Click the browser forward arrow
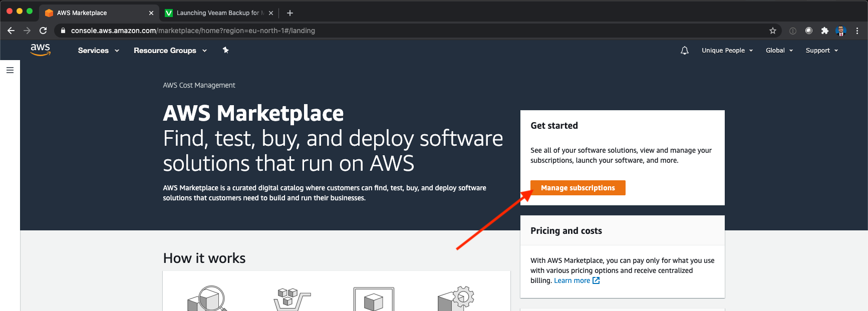Screen dimensions: 868x311 point(27,31)
